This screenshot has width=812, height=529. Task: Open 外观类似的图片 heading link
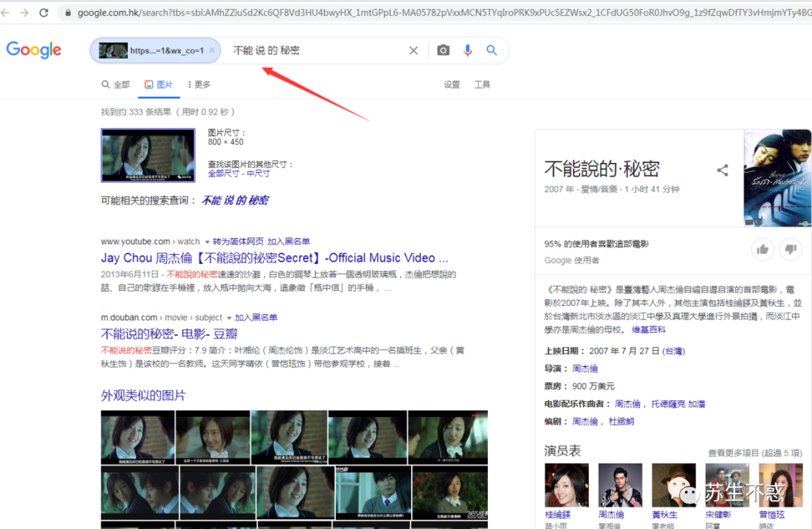coord(143,395)
